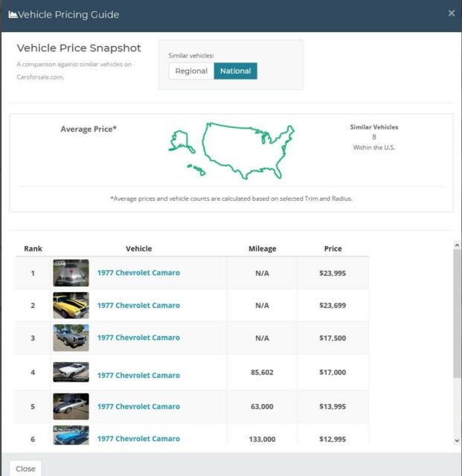Select the 63,000 mileage cell
462x476 pixels.
coord(262,407)
